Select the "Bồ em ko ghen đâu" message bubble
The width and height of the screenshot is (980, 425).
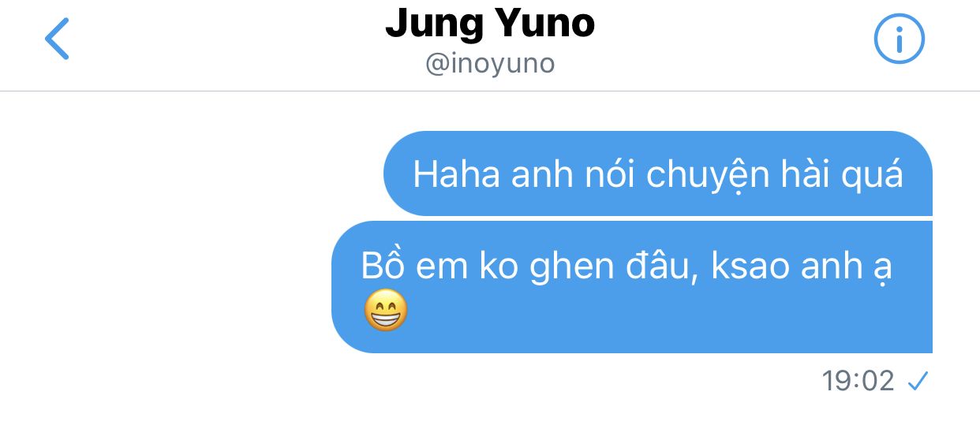click(x=632, y=287)
